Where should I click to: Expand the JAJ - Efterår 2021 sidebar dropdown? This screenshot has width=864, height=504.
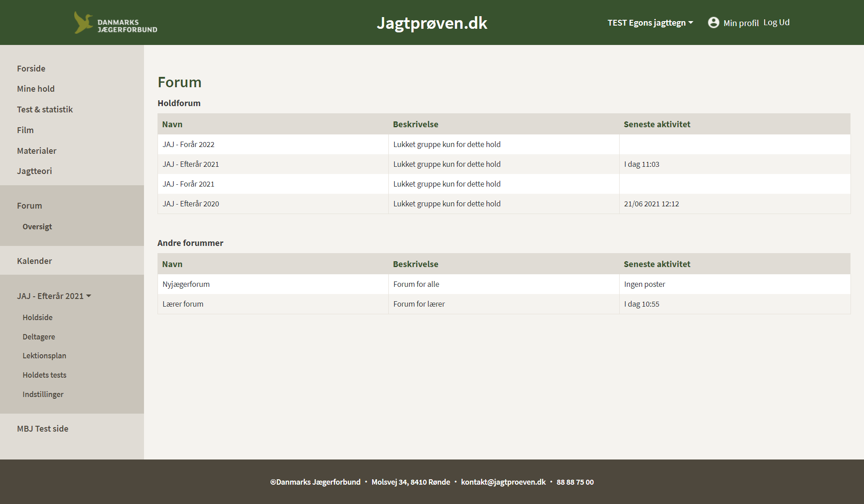[x=54, y=296]
